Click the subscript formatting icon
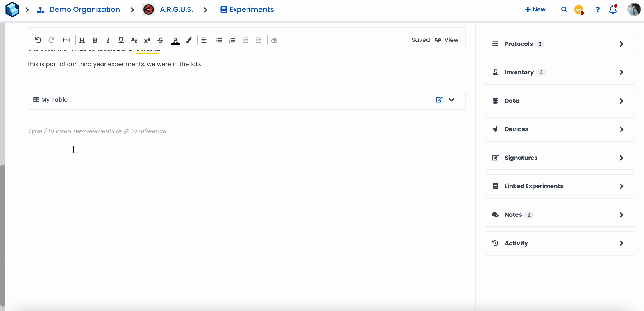The width and height of the screenshot is (644, 311). click(x=134, y=40)
